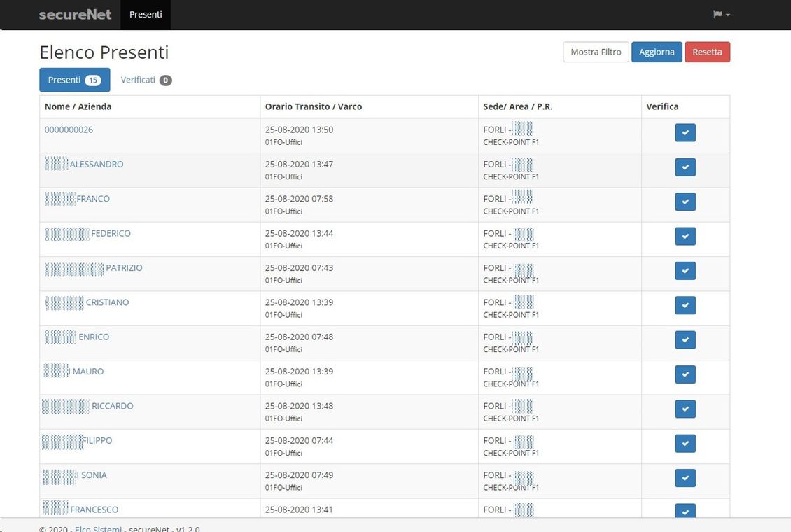Click verify checkmark for FEDERICO row
This screenshot has width=791, height=532.
[685, 236]
